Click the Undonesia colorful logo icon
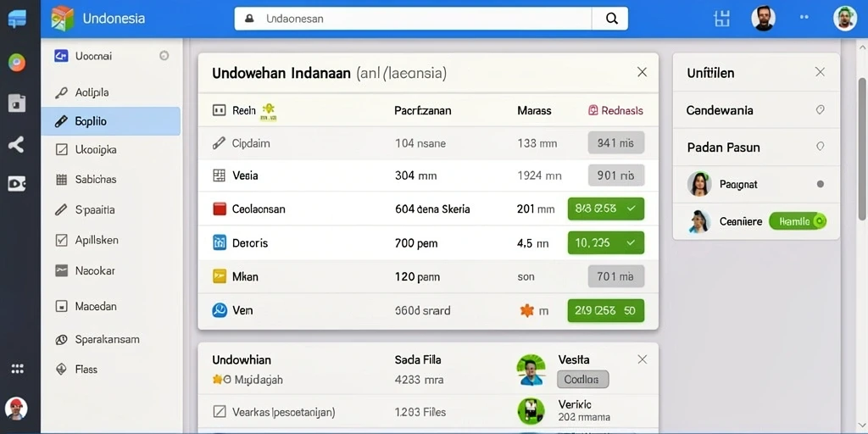868x434 pixels. pos(62,19)
